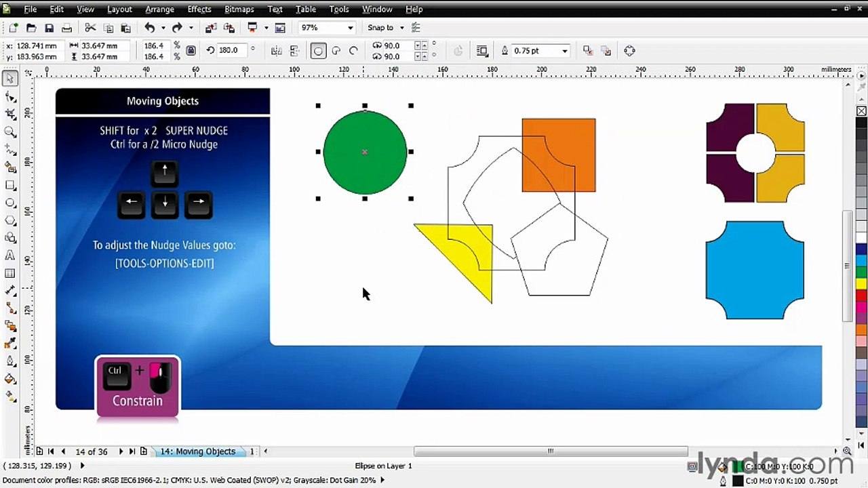
Task: Open the redo history dropdown arrow
Action: [x=191, y=28]
